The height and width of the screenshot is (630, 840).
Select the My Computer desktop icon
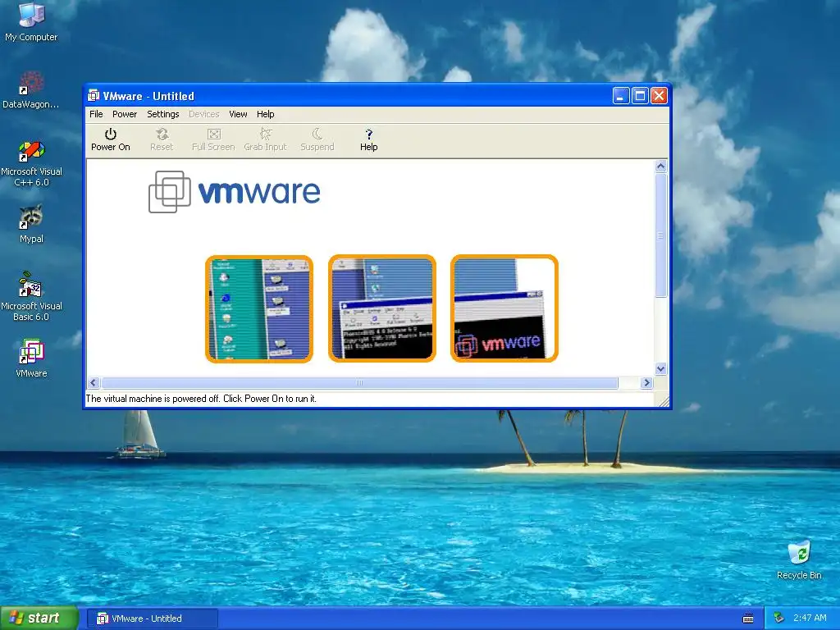(x=31, y=21)
